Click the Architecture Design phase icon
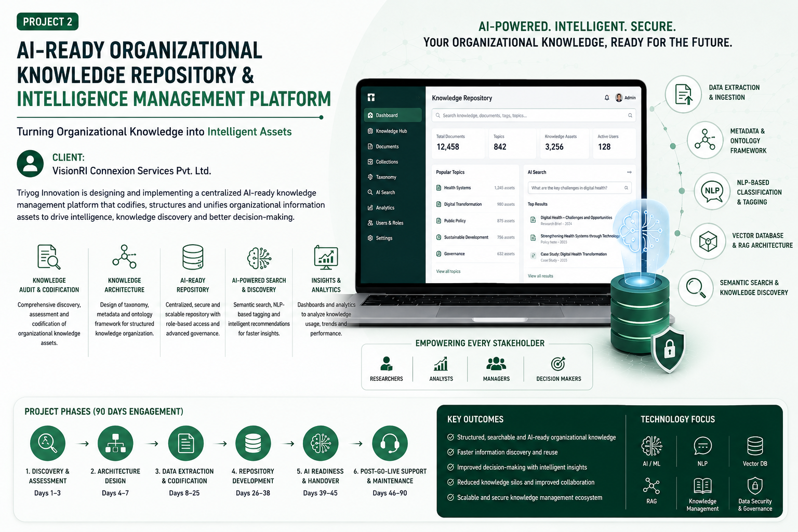The height and width of the screenshot is (532, 798). [115, 443]
